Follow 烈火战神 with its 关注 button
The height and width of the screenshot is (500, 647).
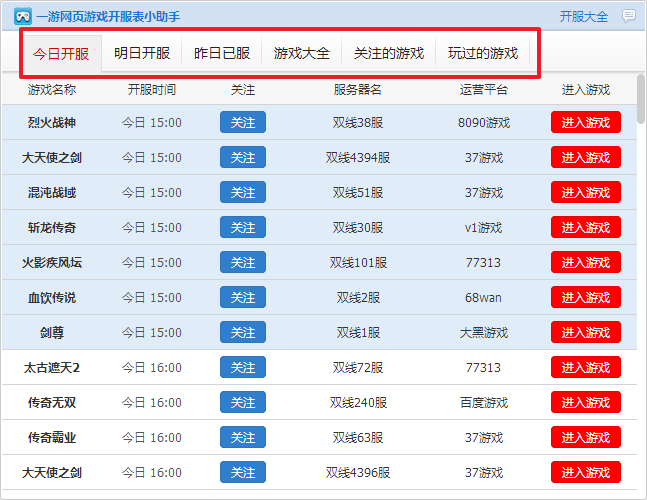tap(243, 122)
